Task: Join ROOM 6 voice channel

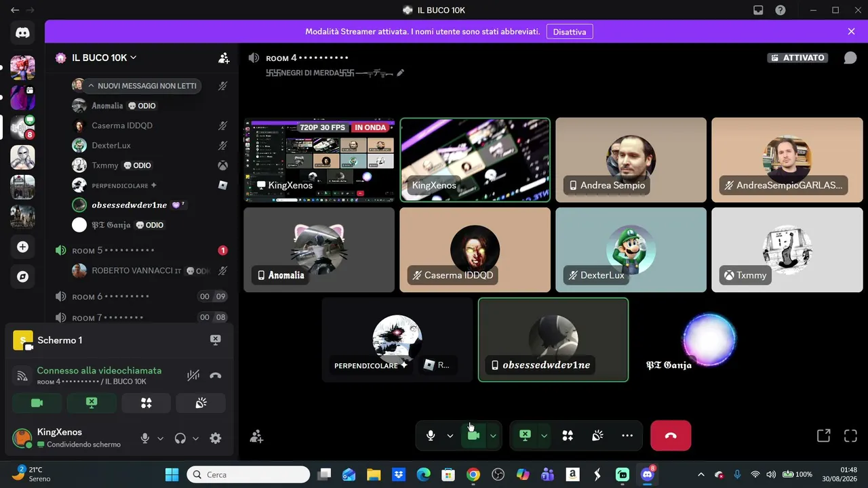Action: pyautogui.click(x=142, y=296)
